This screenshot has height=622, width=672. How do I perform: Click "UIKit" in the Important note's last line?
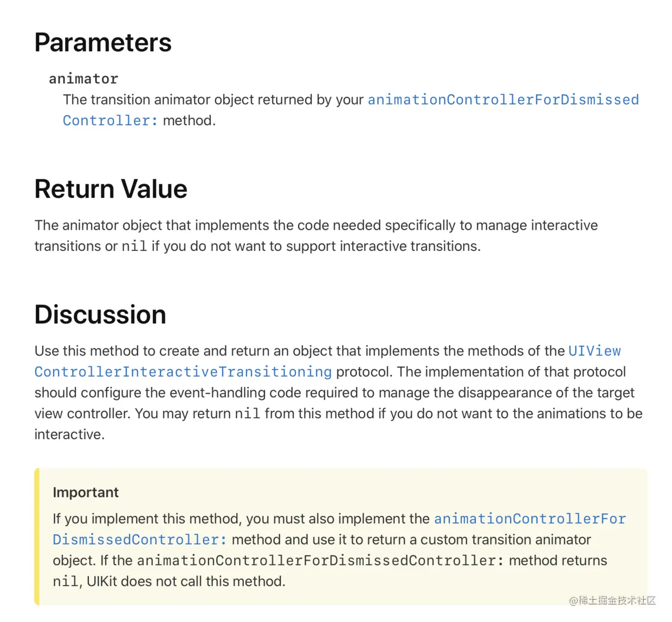[x=102, y=582]
